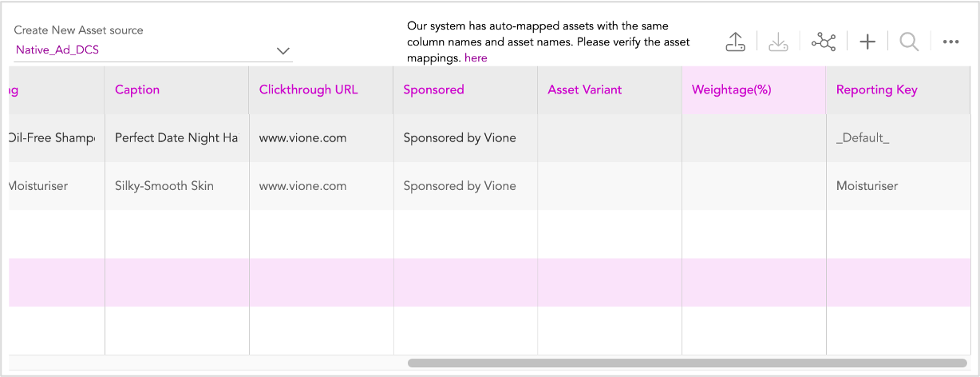
Task: Open the more options ellipsis menu
Action: point(950,42)
